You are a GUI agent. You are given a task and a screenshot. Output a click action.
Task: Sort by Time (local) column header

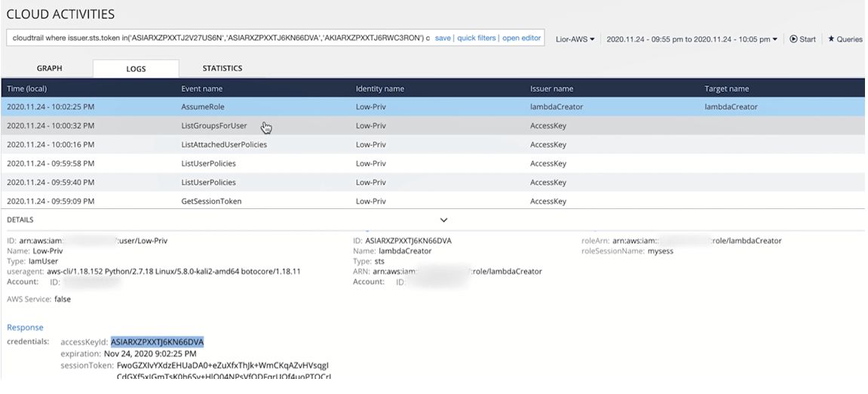pos(27,89)
